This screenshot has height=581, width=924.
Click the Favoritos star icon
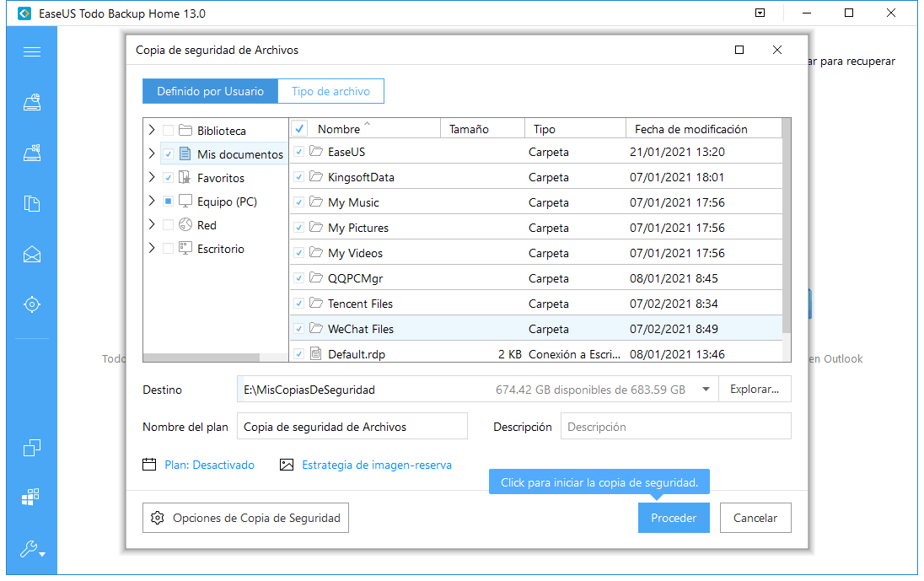click(185, 177)
